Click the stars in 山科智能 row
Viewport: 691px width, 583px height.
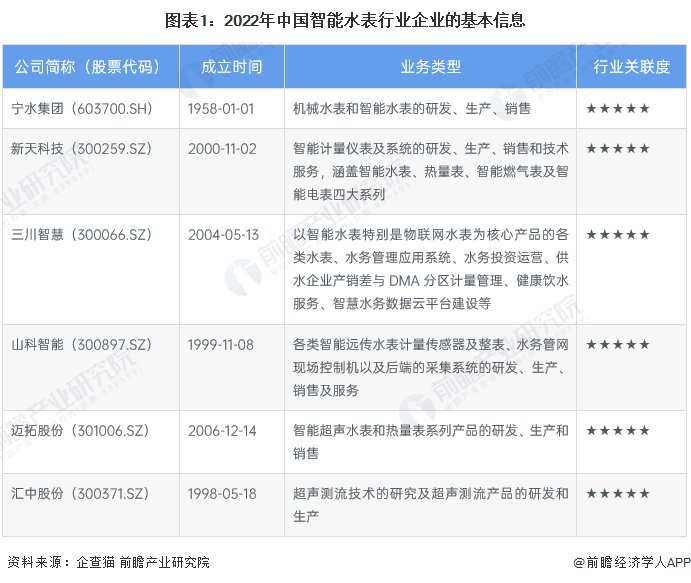(x=618, y=345)
